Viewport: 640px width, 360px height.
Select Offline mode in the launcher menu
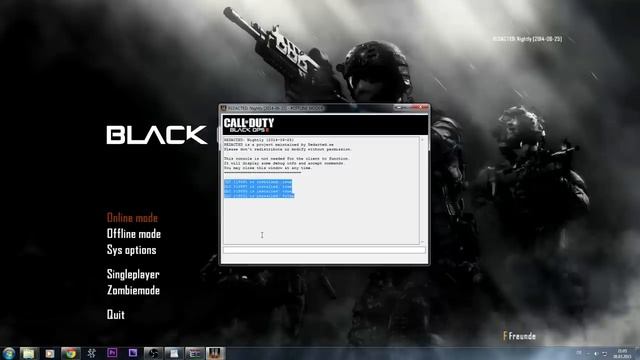click(134, 234)
